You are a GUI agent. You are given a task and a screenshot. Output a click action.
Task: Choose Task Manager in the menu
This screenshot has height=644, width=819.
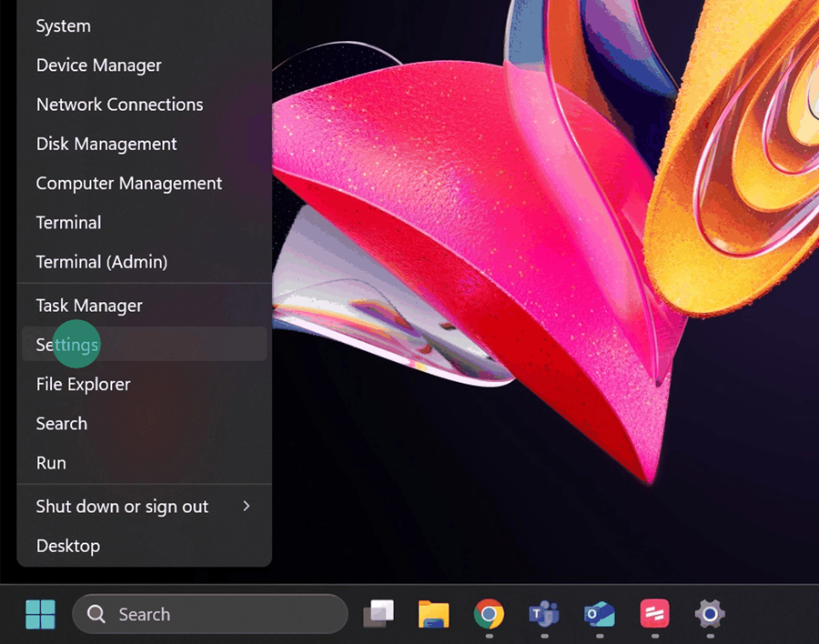click(x=89, y=306)
